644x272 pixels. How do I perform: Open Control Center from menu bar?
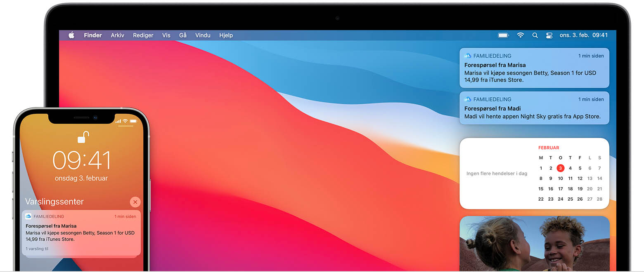point(549,35)
